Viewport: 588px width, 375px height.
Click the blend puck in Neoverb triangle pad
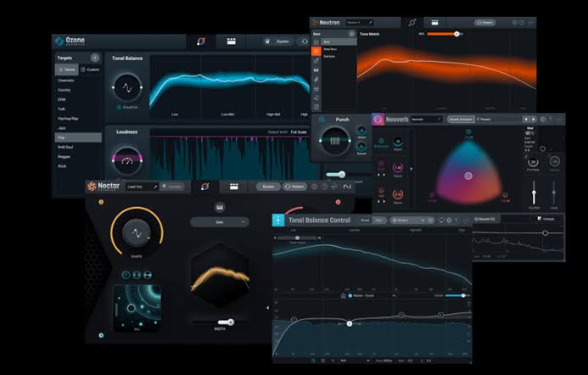point(468,176)
